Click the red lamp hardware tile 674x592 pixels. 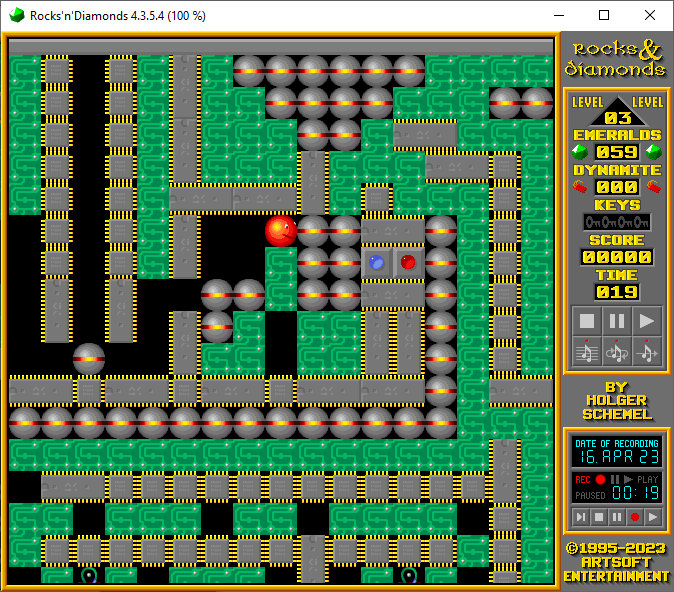click(x=408, y=263)
